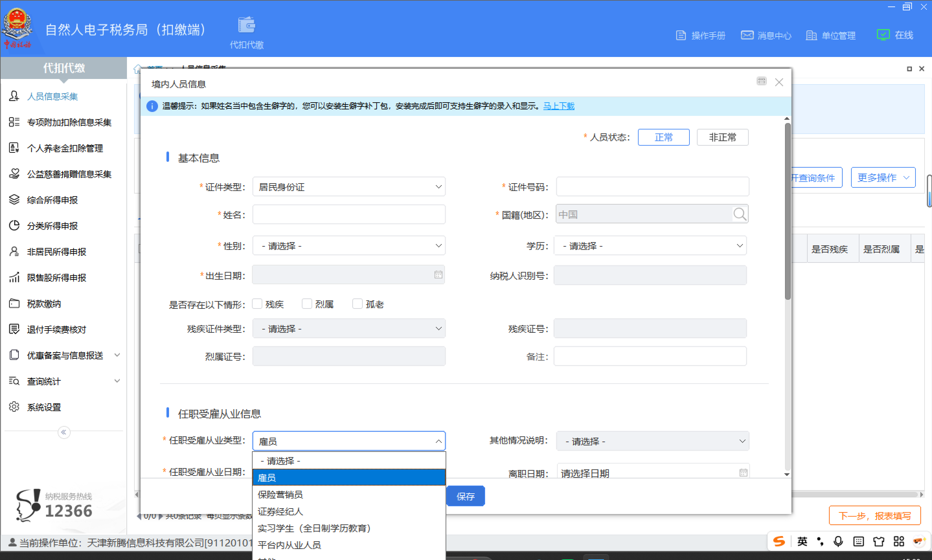Click the dialog layout icon beside close

coord(761,81)
